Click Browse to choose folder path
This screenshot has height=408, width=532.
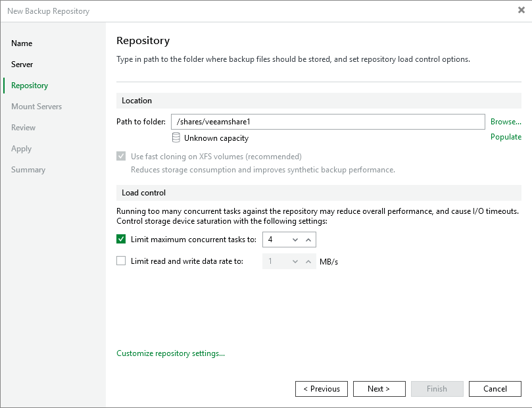(506, 122)
